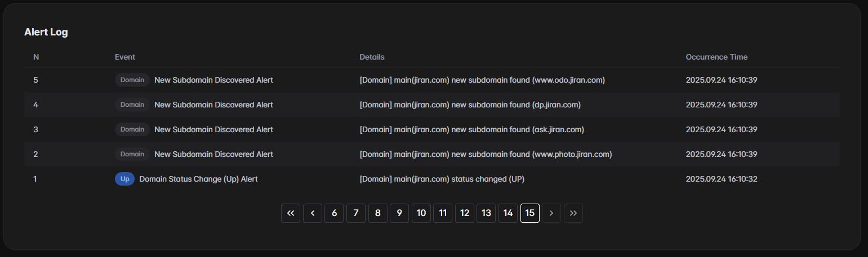Go to page 7
This screenshot has width=868, height=257.
point(356,213)
